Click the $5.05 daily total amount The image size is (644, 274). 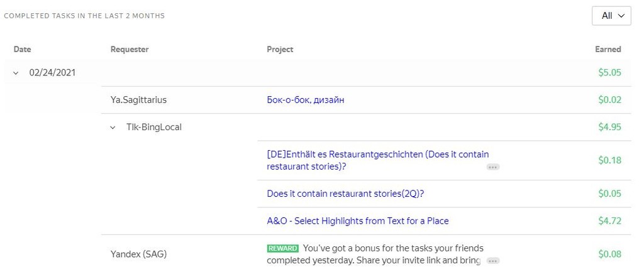(x=609, y=73)
